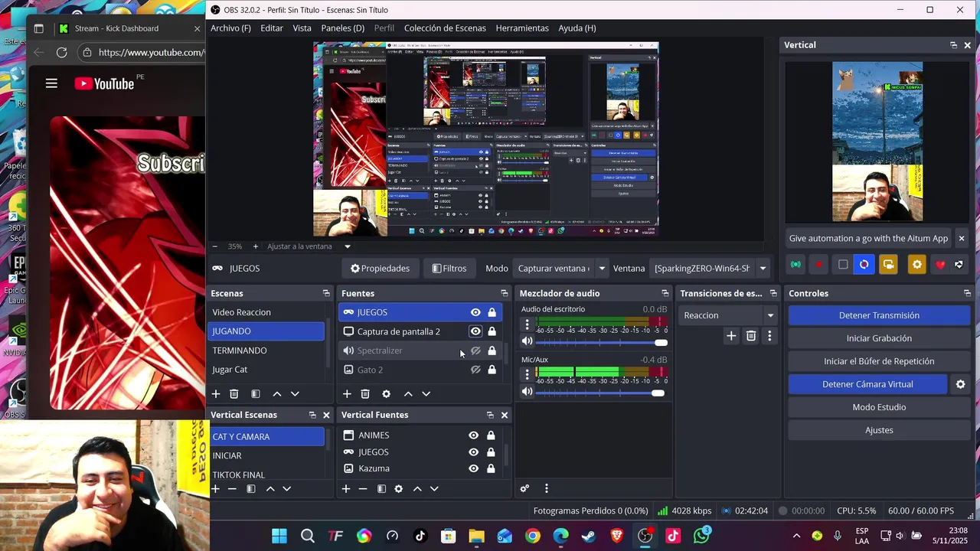The height and width of the screenshot is (551, 980).
Task: Delete transition with trash icon in Transiciones
Action: coord(751,336)
